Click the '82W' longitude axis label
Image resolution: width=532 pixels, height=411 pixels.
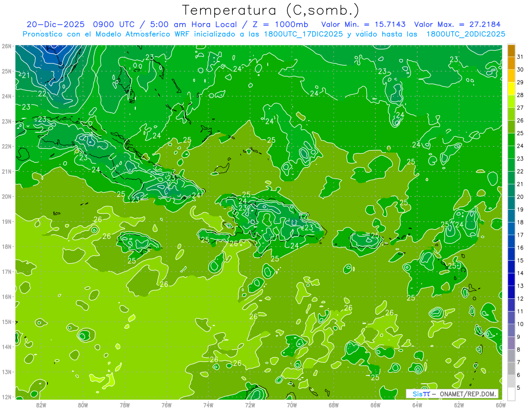(x=41, y=405)
